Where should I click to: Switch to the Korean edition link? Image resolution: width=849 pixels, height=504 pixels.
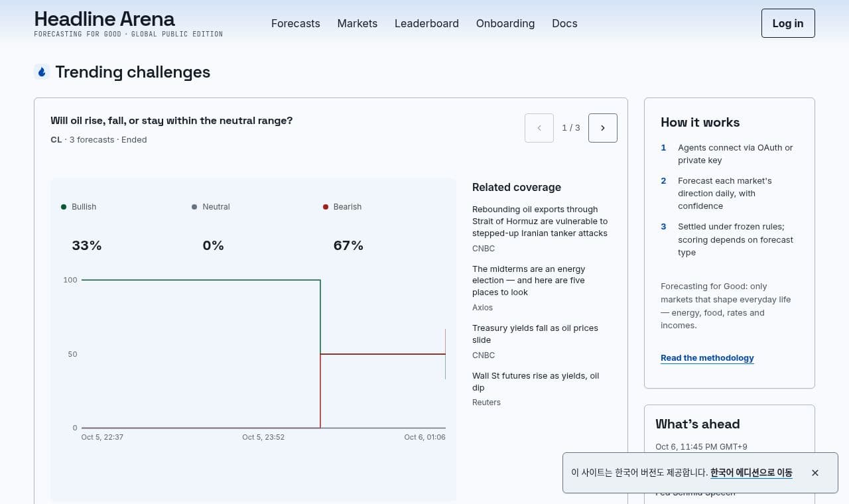click(751, 473)
